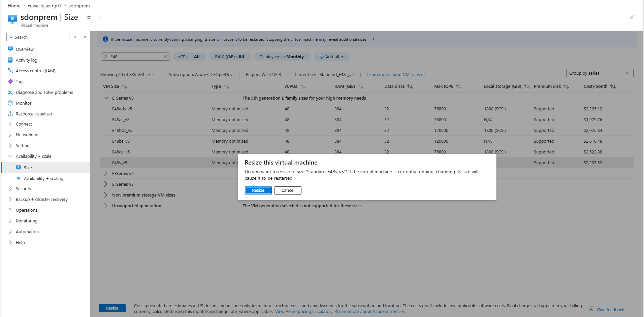
Task: Open Learn more about Azure currencies
Action: pos(371,312)
